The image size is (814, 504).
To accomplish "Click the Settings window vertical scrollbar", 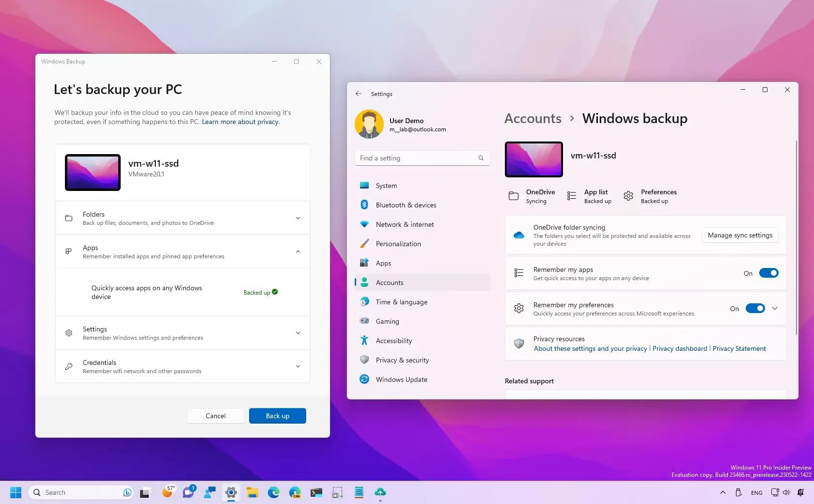I will 797,237.
